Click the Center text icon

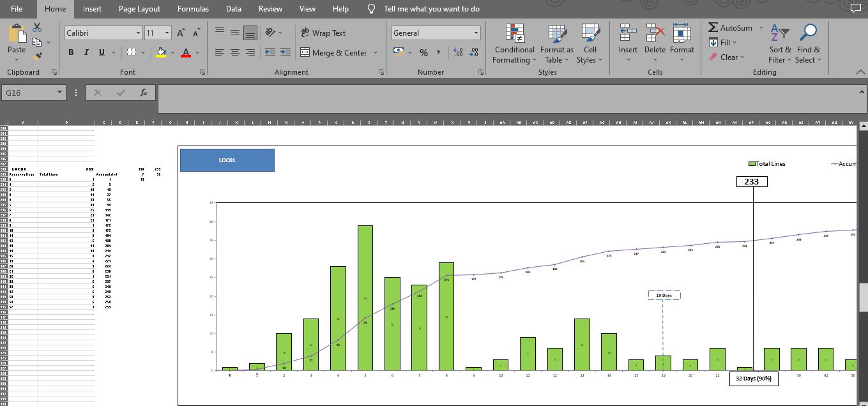click(x=235, y=52)
